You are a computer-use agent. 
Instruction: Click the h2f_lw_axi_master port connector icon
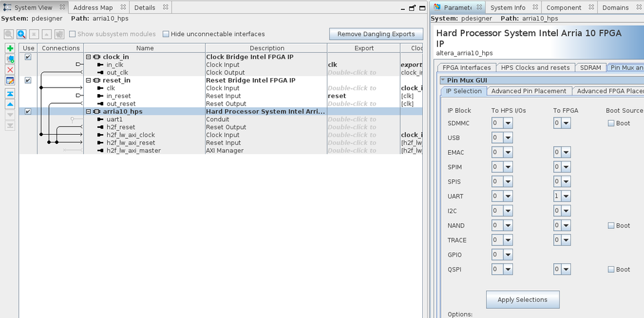click(x=100, y=151)
